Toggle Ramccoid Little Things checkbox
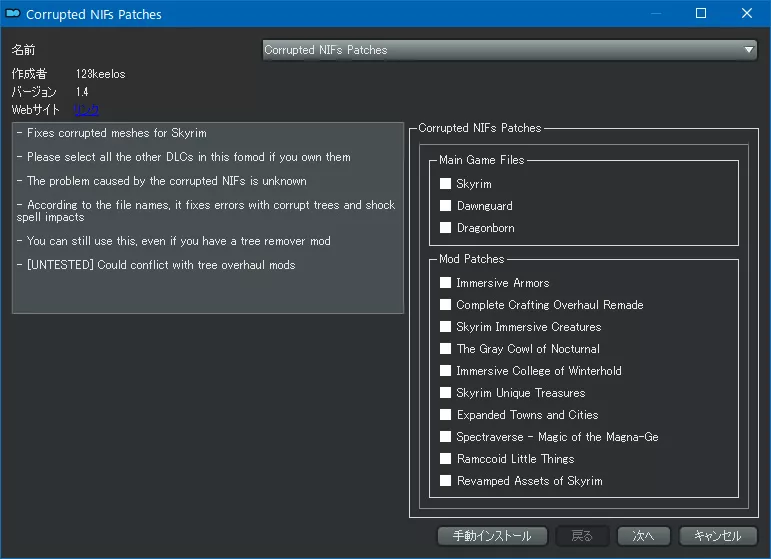This screenshot has width=771, height=559. coord(445,459)
